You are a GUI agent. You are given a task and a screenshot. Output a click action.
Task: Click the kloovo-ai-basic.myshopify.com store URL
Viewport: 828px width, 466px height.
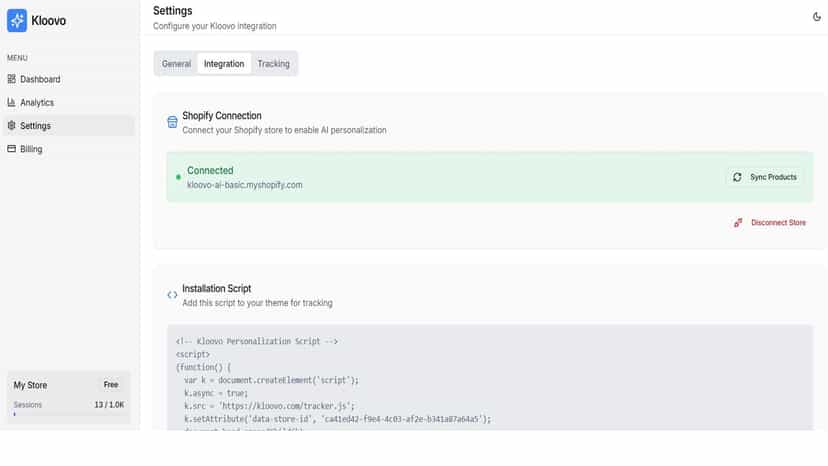click(x=244, y=185)
